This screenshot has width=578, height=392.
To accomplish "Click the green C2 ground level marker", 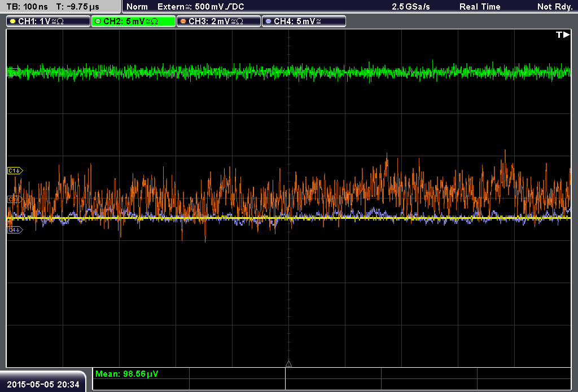I will coord(14,73).
